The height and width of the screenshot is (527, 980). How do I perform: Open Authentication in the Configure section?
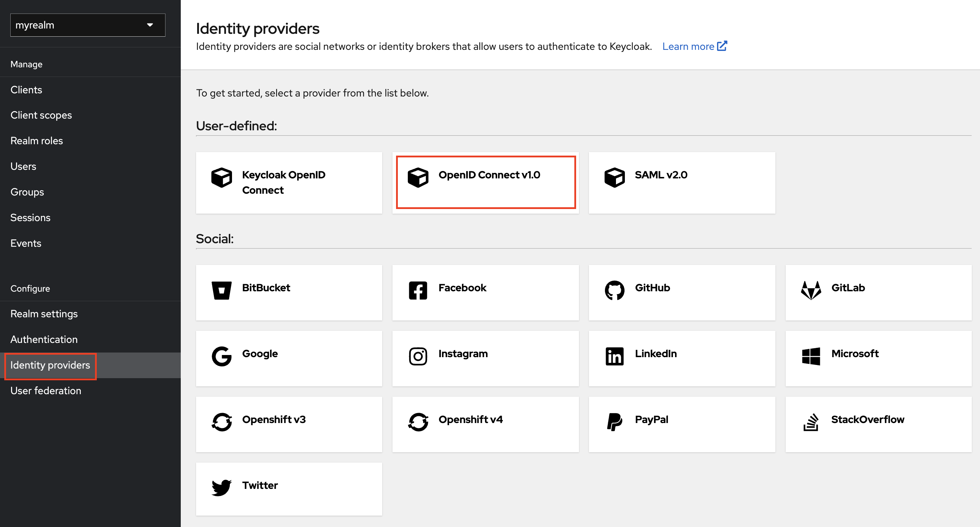pos(44,339)
